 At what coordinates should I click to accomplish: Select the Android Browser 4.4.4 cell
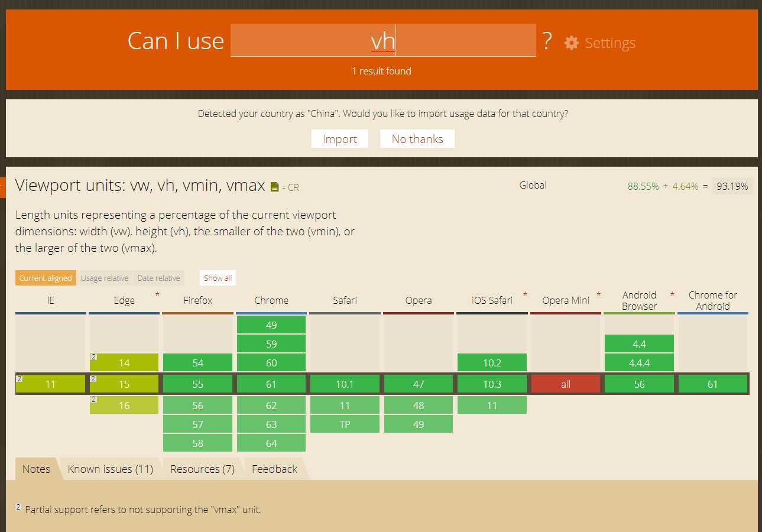(x=639, y=363)
